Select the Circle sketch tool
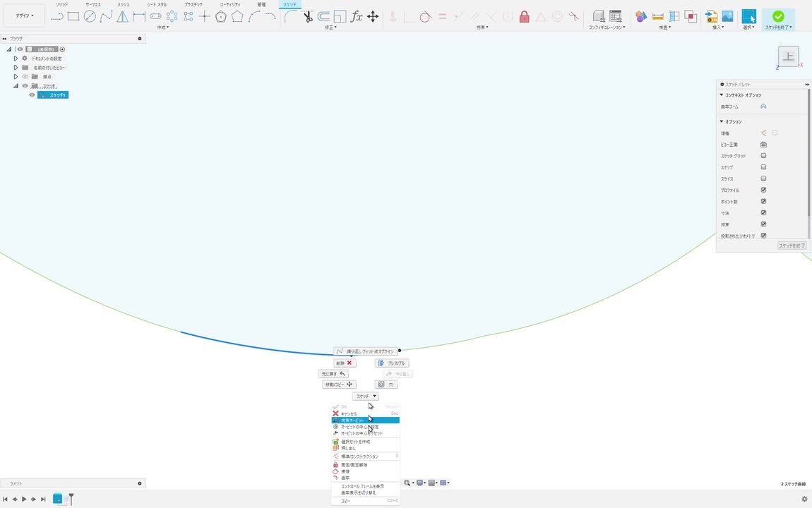The width and height of the screenshot is (812, 508). tap(90, 16)
